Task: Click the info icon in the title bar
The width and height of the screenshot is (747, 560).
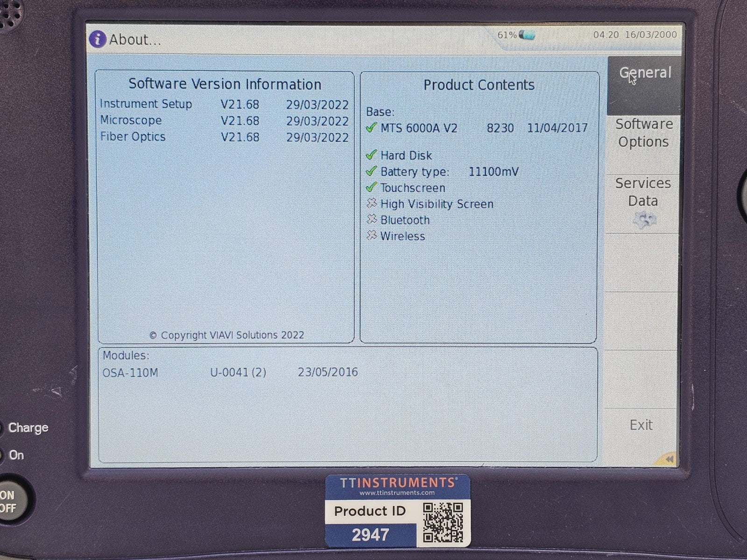Action: click(97, 40)
